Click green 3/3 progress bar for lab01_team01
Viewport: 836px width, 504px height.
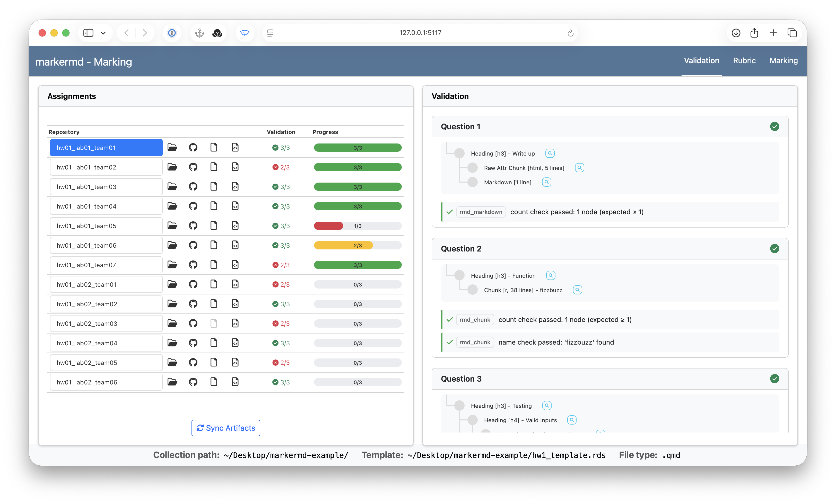click(358, 148)
